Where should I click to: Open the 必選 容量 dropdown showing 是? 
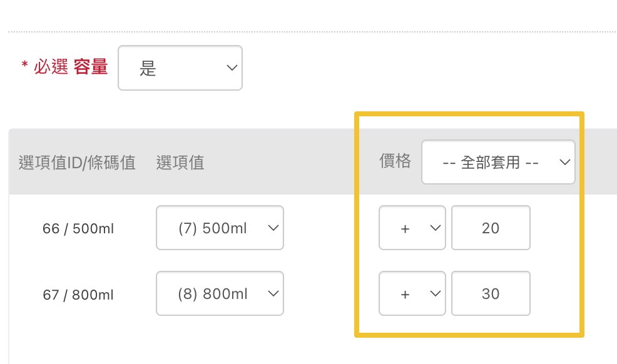point(180,68)
